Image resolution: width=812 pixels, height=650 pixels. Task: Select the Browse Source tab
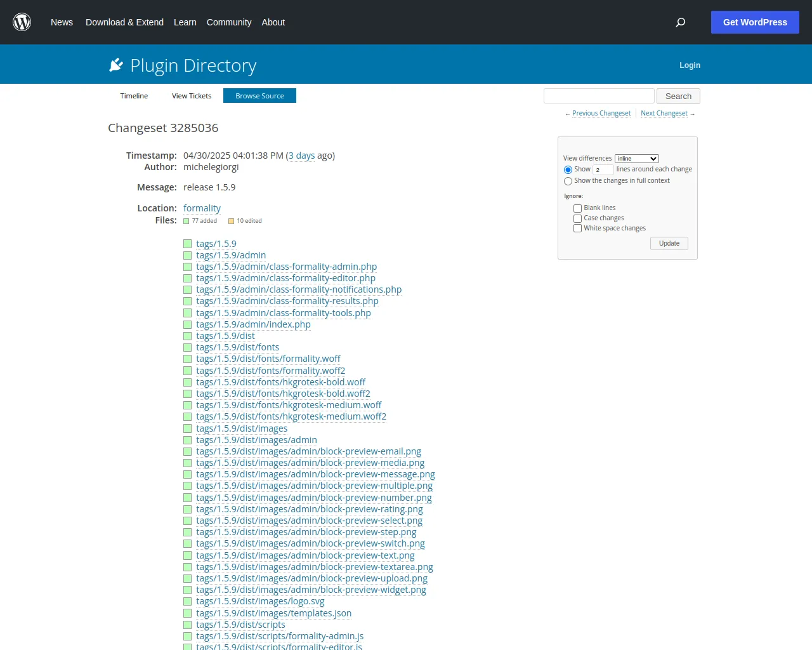pos(259,96)
